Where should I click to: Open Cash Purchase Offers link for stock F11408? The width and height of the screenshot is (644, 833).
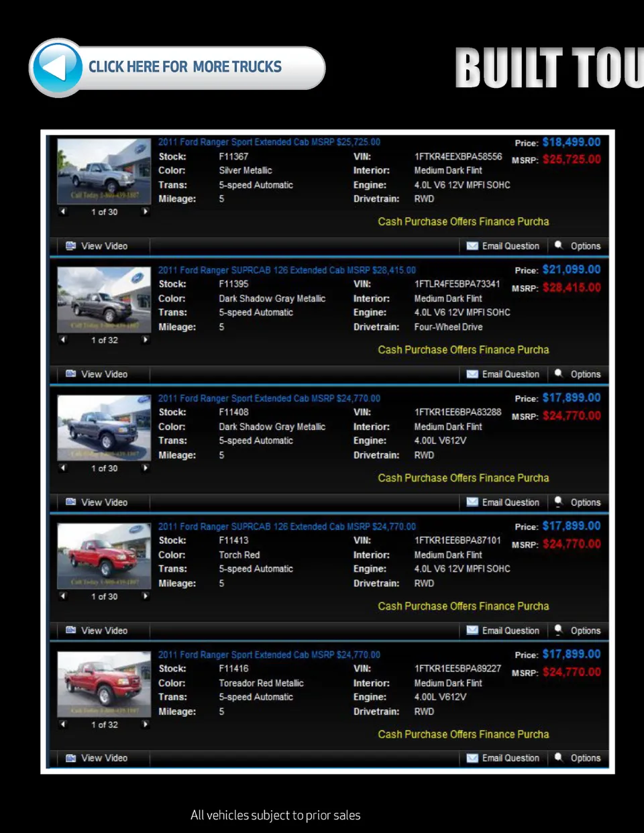(x=463, y=478)
